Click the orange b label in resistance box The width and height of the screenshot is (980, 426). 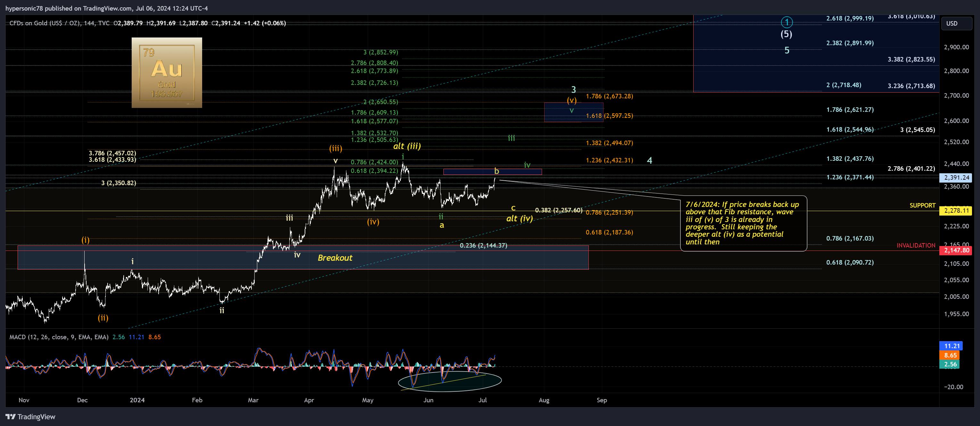pos(497,171)
